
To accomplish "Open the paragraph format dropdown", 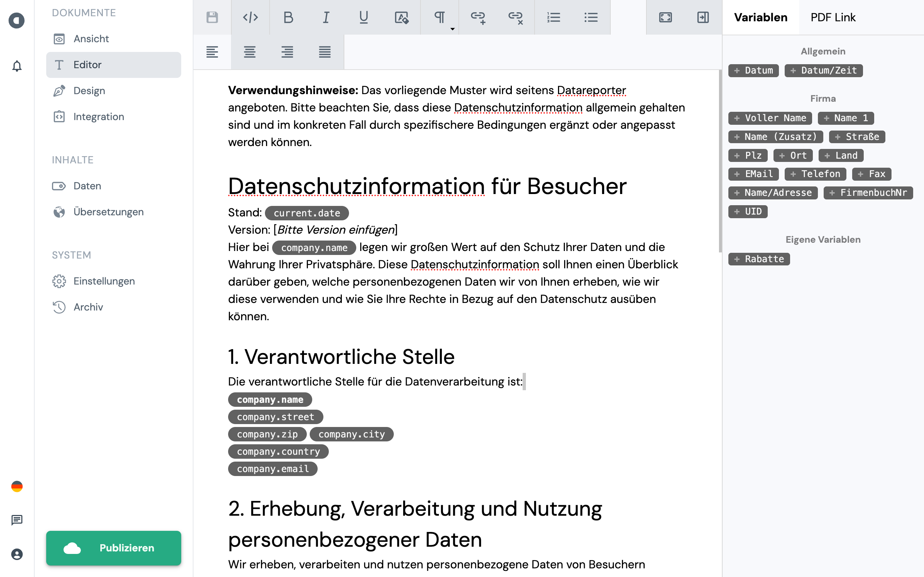I will (x=440, y=18).
